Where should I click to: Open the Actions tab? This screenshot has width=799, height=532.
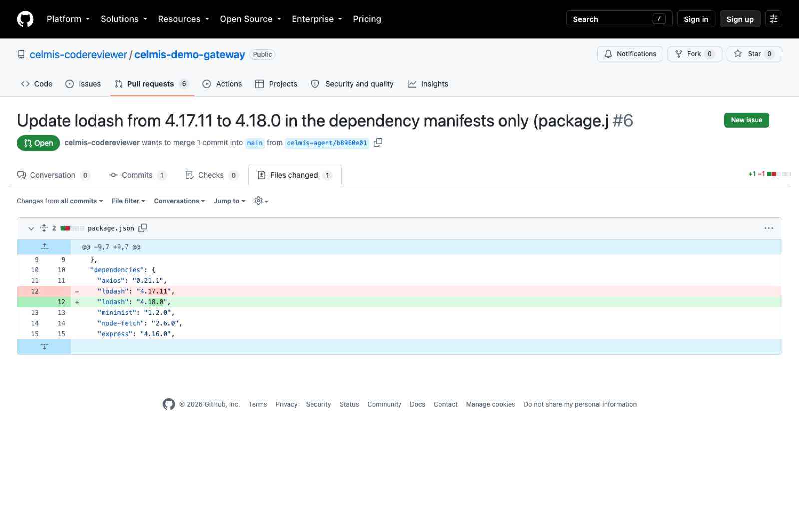coord(222,84)
